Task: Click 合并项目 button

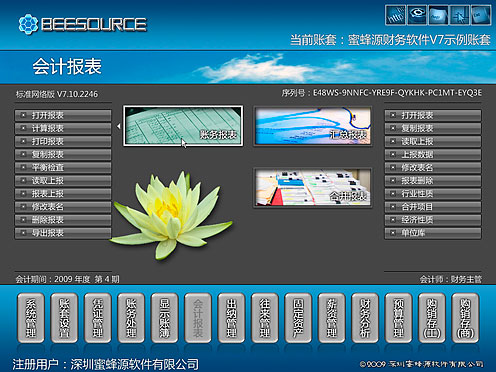Action: click(433, 207)
